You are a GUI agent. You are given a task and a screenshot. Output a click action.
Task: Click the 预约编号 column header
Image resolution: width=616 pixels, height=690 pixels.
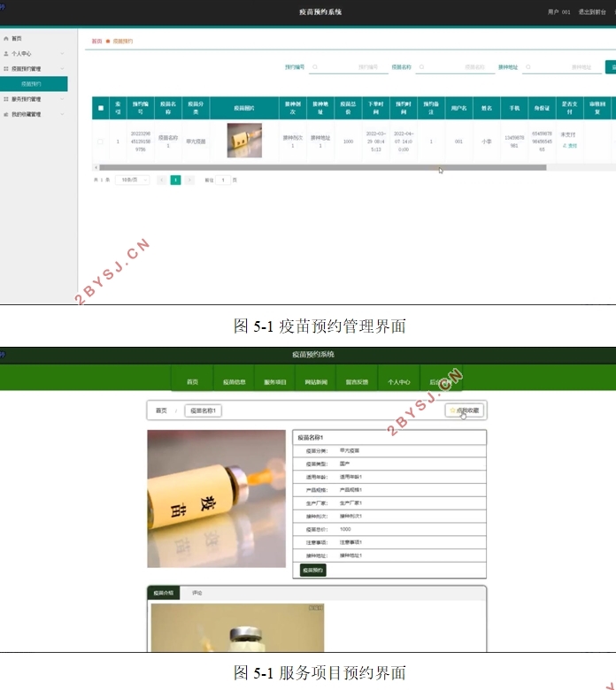(x=141, y=108)
